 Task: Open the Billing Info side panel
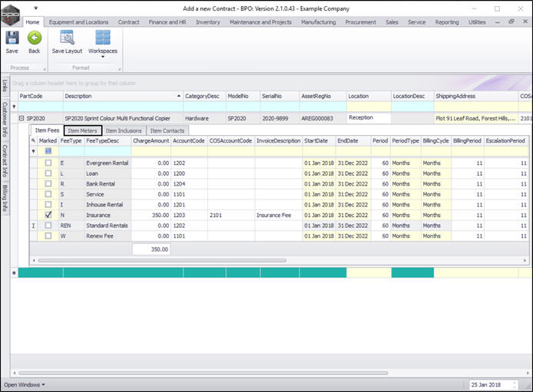[5, 198]
